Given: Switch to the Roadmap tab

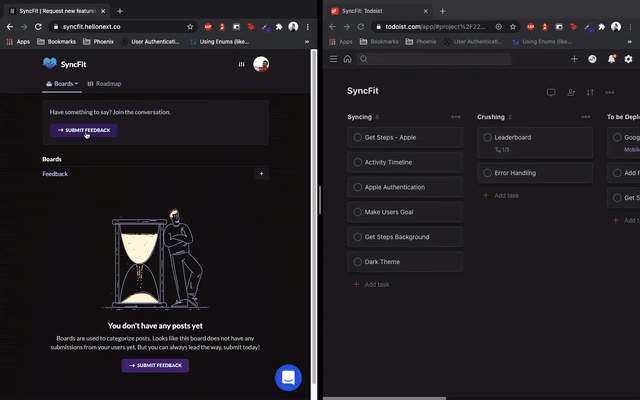Looking at the screenshot, I should pyautogui.click(x=104, y=84).
